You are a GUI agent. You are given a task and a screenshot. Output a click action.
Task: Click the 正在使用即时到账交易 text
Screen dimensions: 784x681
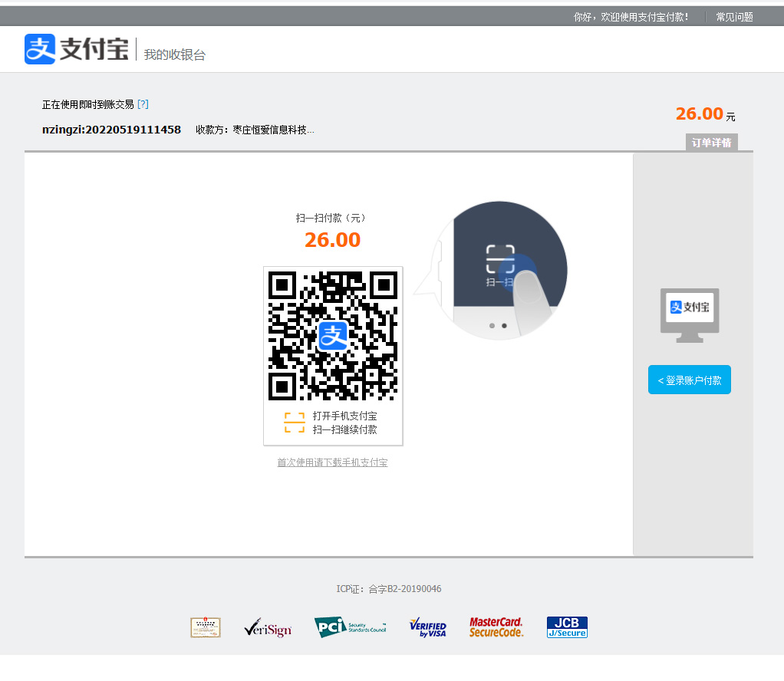pyautogui.click(x=88, y=104)
